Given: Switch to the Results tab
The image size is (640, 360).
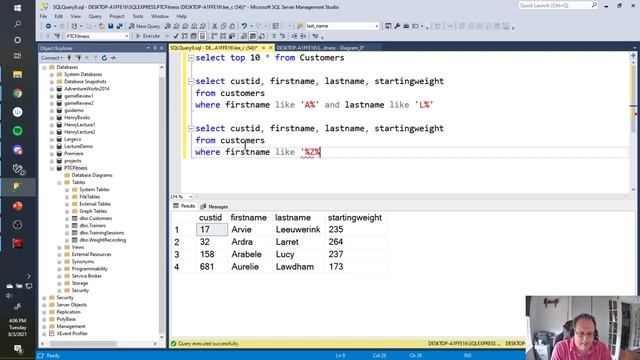Looking at the screenshot, I should 184,206.
